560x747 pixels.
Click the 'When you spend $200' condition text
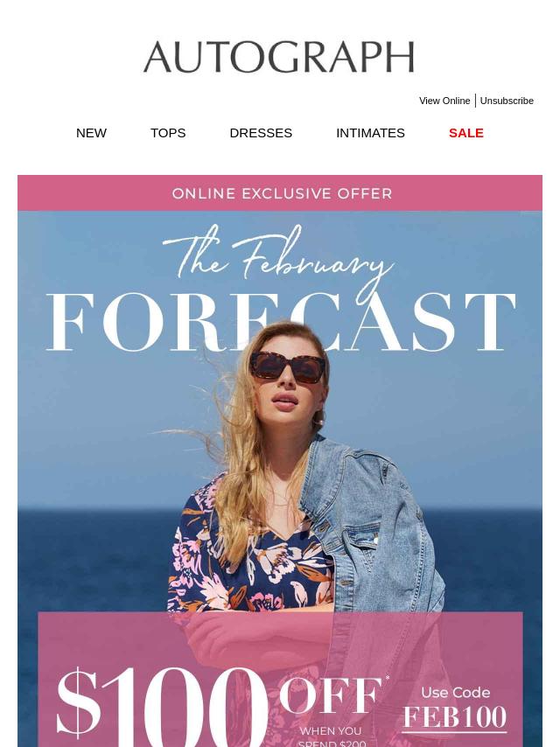(x=332, y=737)
